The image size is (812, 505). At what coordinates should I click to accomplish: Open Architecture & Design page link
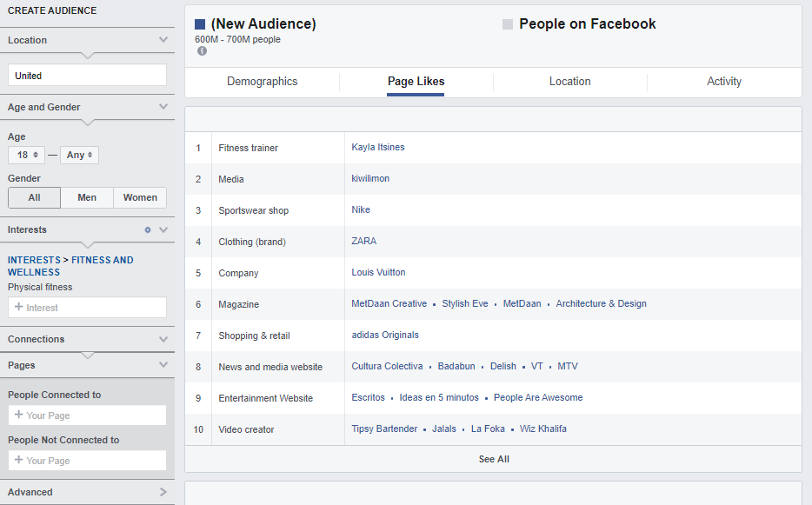(x=602, y=303)
